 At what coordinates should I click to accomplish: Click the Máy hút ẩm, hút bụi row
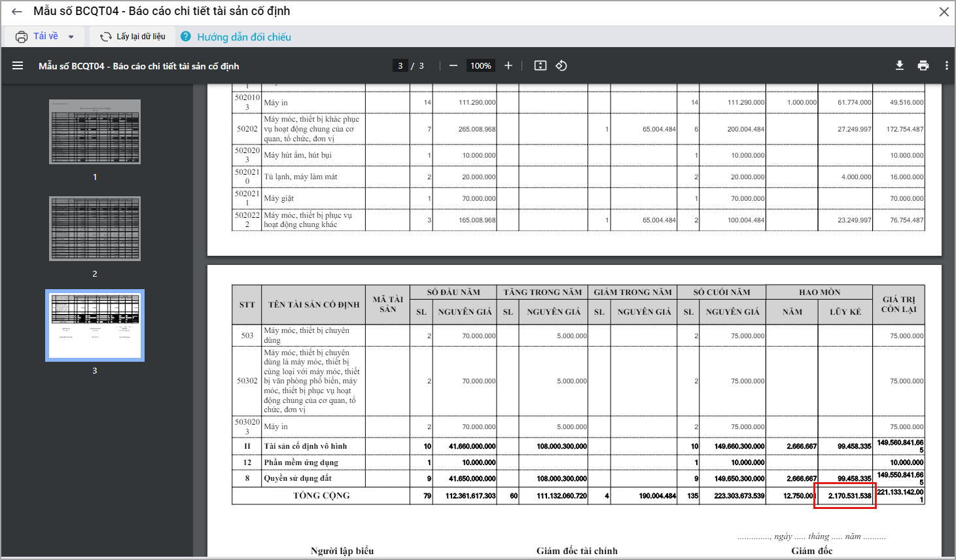(578, 155)
